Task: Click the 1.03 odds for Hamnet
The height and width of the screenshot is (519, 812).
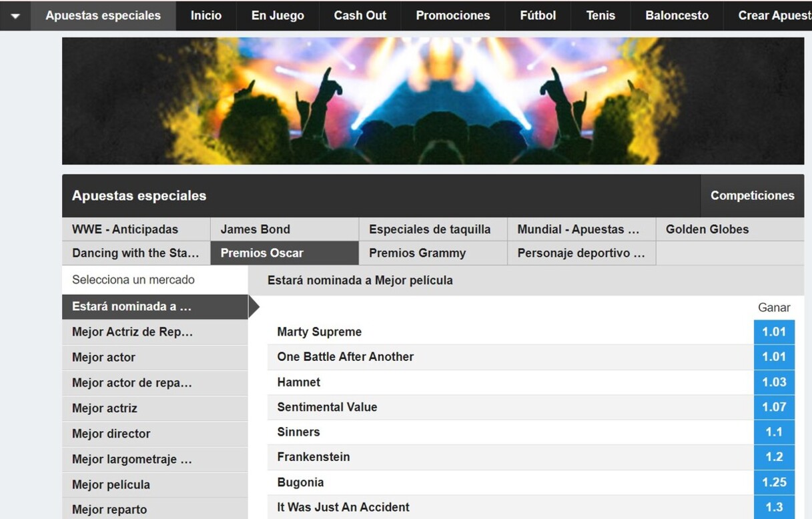Action: point(774,382)
